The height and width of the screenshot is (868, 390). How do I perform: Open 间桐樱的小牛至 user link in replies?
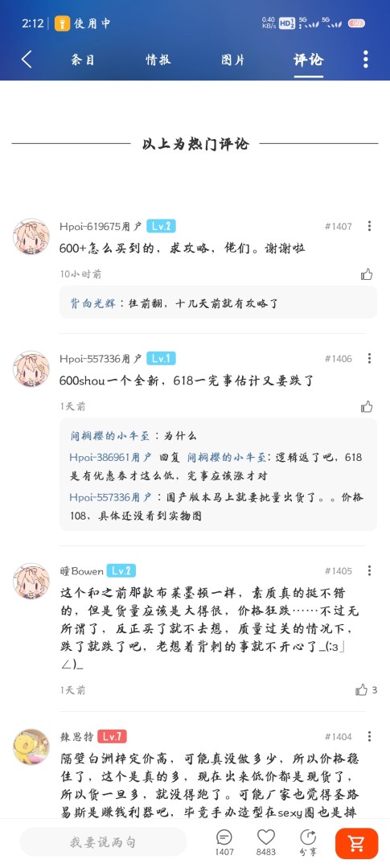tap(110, 436)
